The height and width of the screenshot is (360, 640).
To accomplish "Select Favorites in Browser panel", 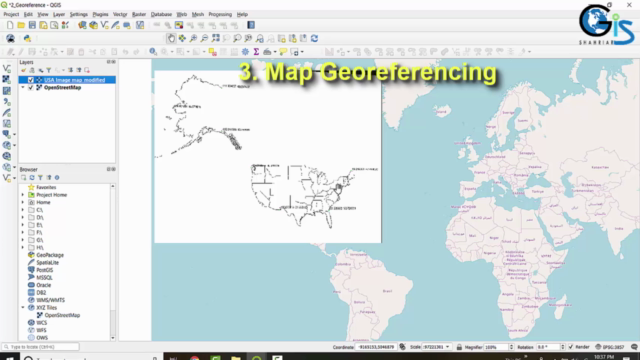I will tap(46, 187).
